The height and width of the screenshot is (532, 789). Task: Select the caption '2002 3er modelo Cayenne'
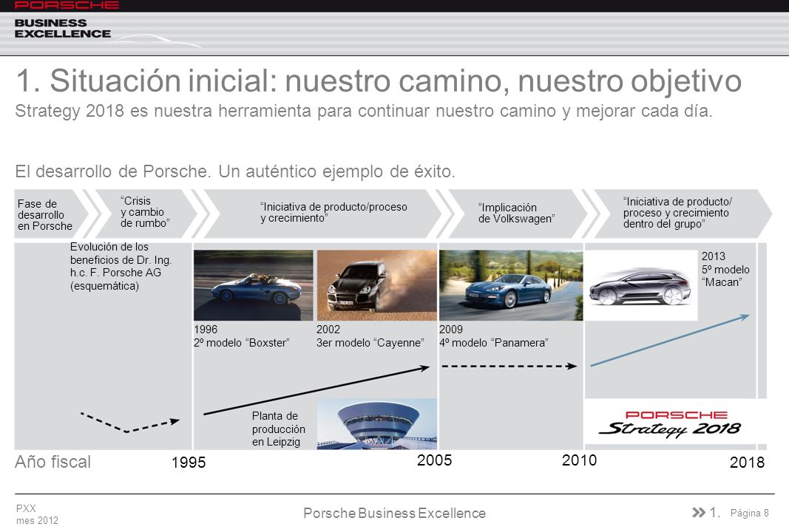coord(370,336)
